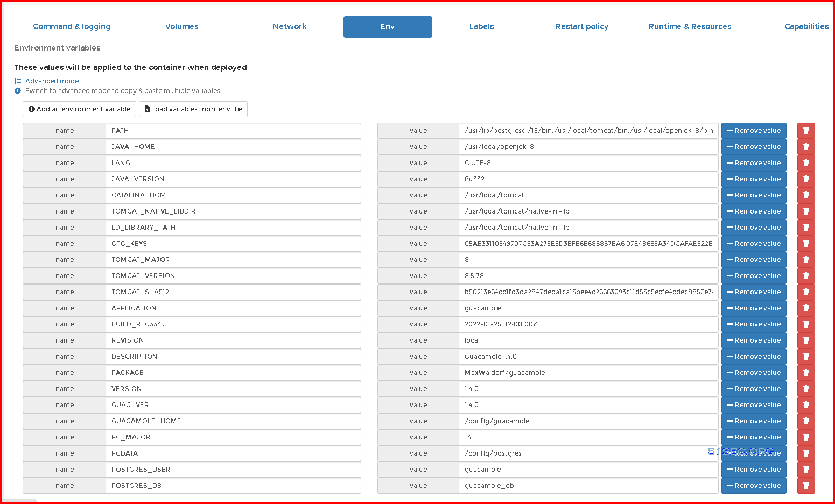Delete TOMCAT_MAJOR with its trash icon
The width and height of the screenshot is (835, 504).
[x=806, y=260]
